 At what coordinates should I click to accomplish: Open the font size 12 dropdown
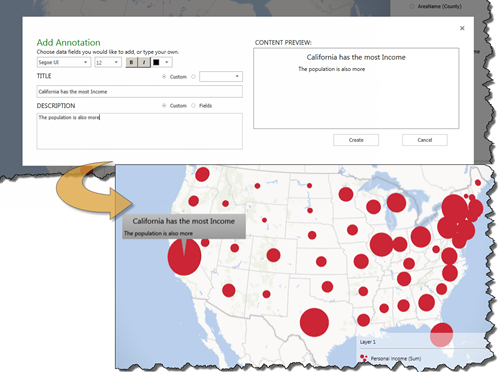108,62
